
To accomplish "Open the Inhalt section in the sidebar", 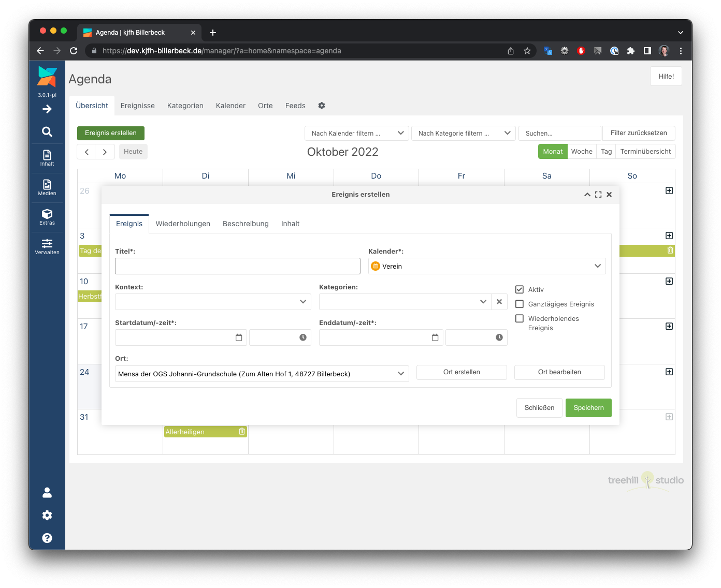I will (x=47, y=158).
